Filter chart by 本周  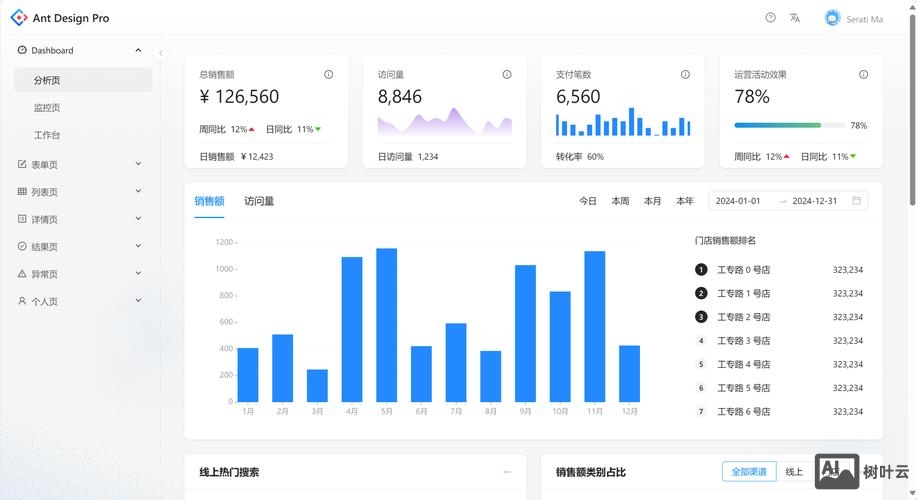(620, 201)
